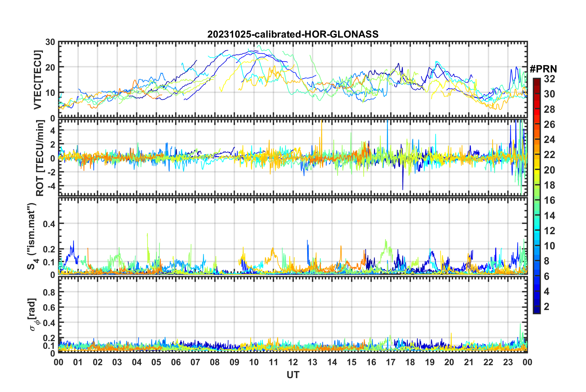Click the PRN rainbow colorbar

pos(536,196)
